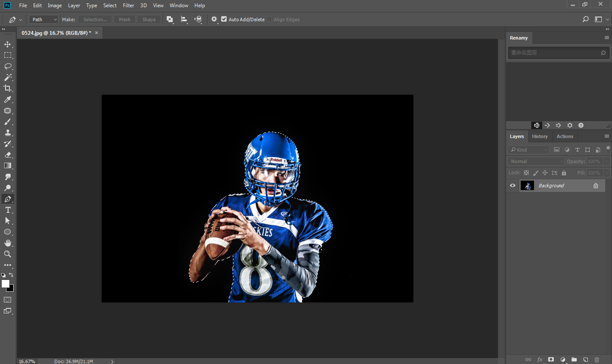Select the Eyedropper tool

(x=8, y=99)
